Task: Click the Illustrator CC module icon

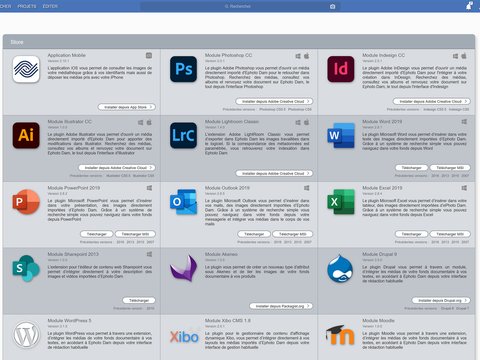Action: click(26, 135)
